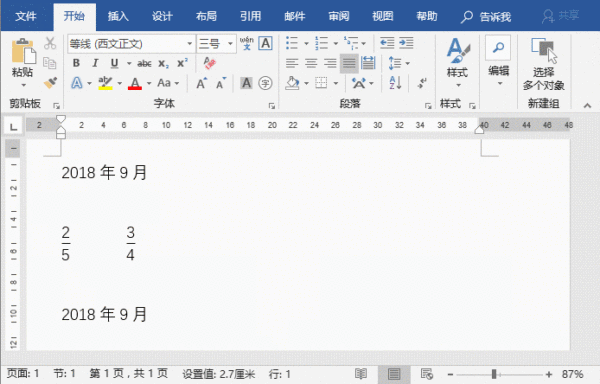Viewport: 600px width, 384px height.
Task: Click Select Multiple Objects icon
Action: pos(544,51)
